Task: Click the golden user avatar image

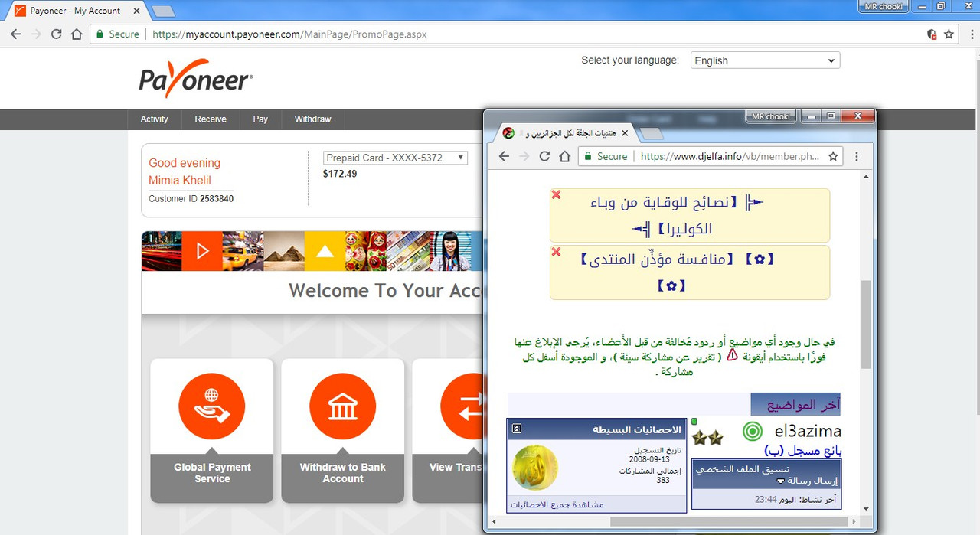Action: 534,468
